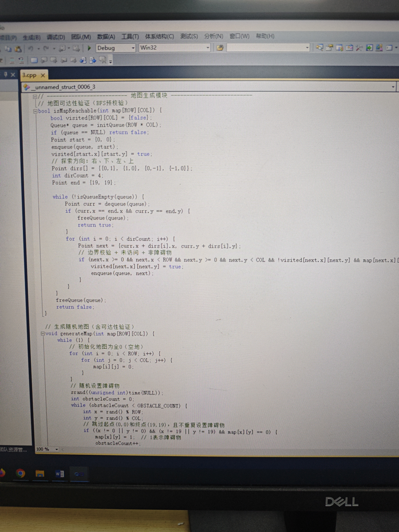The height and width of the screenshot is (532, 399).
Task: Collapse the isMapReachable function outline
Action: pyautogui.click(x=35, y=111)
